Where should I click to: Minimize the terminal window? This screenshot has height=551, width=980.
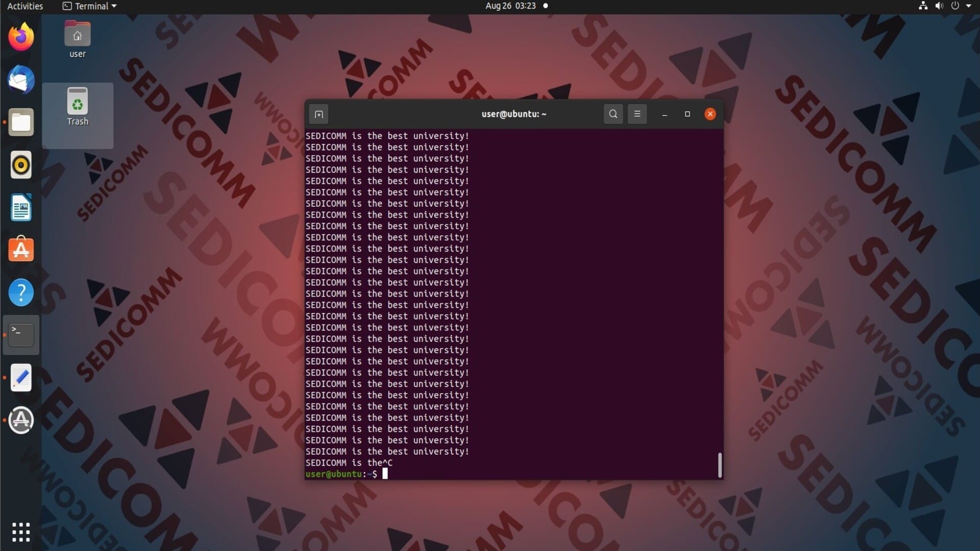coord(665,114)
